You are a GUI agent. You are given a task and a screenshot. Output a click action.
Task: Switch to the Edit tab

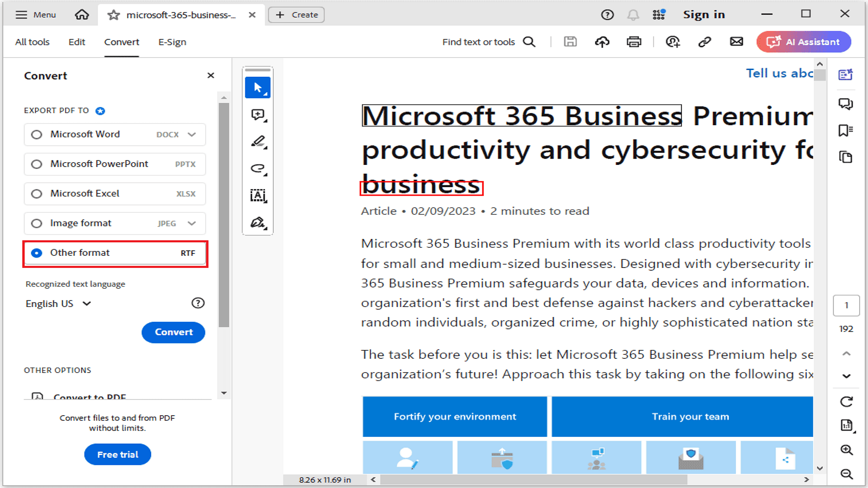coord(77,42)
